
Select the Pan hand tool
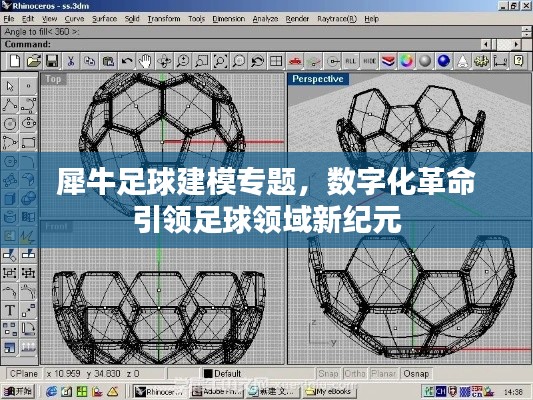pyautogui.click(x=145, y=61)
